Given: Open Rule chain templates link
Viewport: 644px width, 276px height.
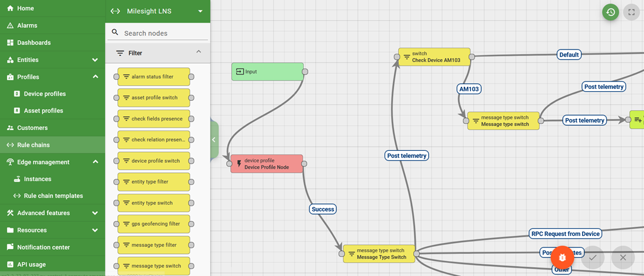Looking at the screenshot, I should click(x=52, y=196).
